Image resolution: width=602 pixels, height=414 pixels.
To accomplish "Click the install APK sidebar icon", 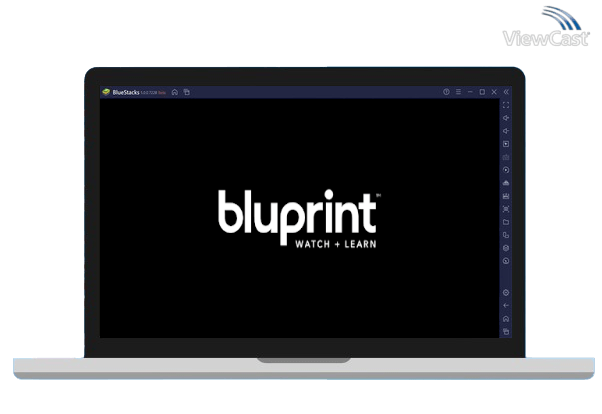I will click(x=506, y=196).
